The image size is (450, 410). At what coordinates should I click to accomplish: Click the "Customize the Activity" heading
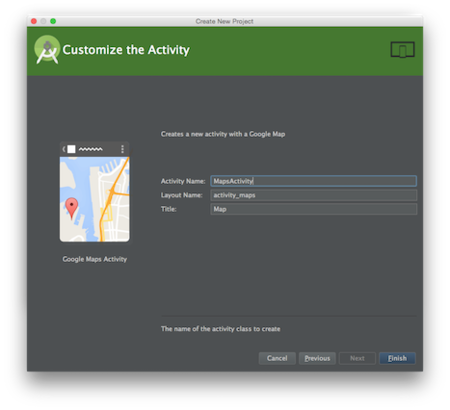click(x=126, y=50)
